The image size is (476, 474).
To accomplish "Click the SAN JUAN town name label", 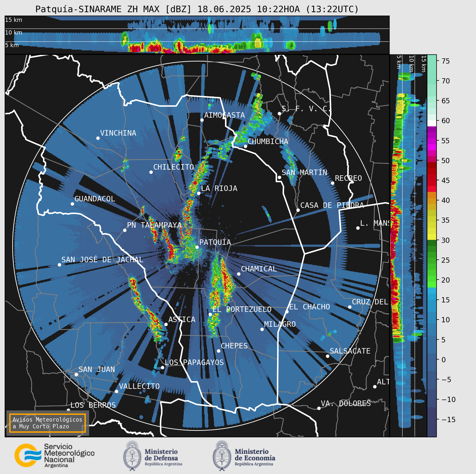I will [x=97, y=369].
